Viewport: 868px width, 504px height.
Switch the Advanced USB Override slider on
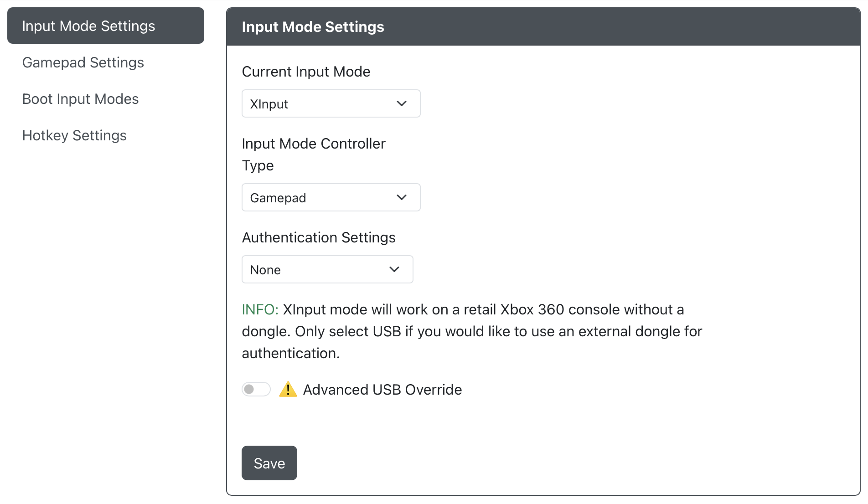click(x=256, y=389)
